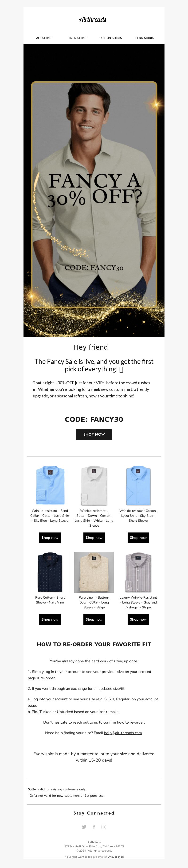The width and height of the screenshot is (188, 868).
Task: Open the Pure Cotton Navy Vine title link
Action: pyautogui.click(x=50, y=600)
